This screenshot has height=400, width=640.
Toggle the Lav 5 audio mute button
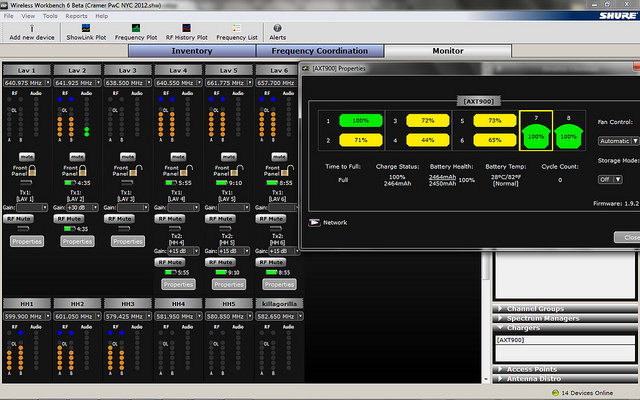tap(229, 157)
